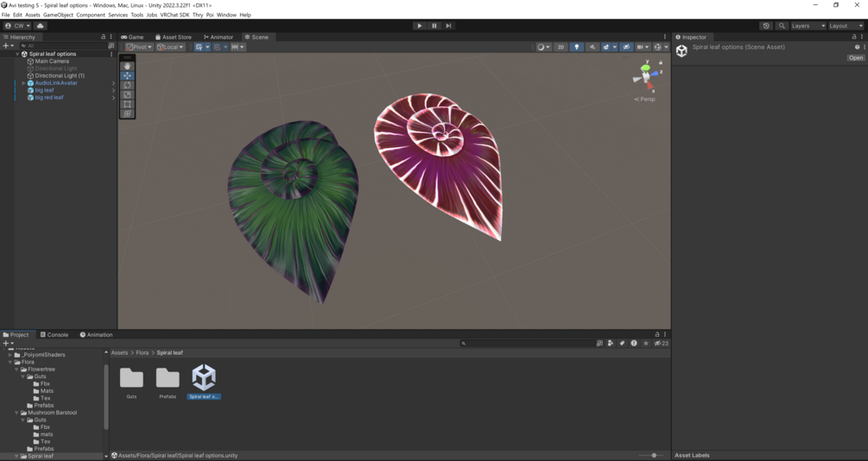This screenshot has width=868, height=461.
Task: Open Hierarchy create plus dropdown
Action: (8, 46)
